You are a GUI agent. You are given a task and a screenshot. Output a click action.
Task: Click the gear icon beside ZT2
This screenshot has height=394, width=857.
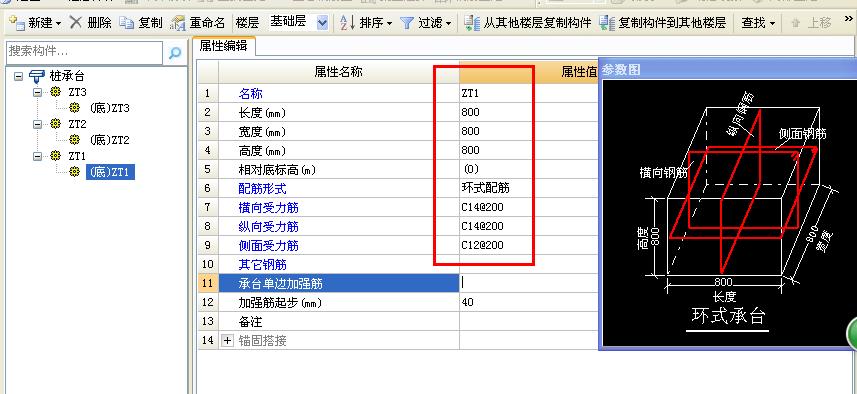click(55, 124)
